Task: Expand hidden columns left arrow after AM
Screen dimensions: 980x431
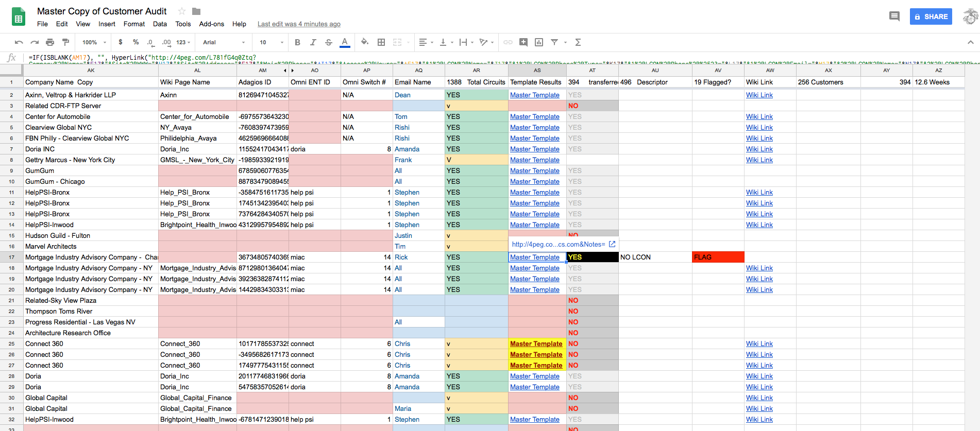Action: (285, 70)
